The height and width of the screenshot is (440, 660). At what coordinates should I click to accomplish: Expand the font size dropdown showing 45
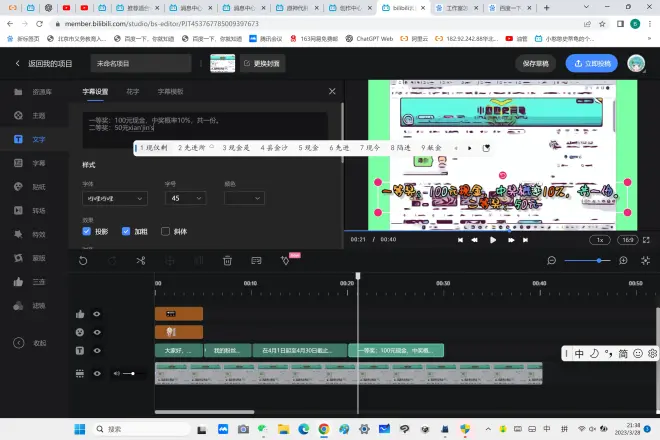[185, 199]
